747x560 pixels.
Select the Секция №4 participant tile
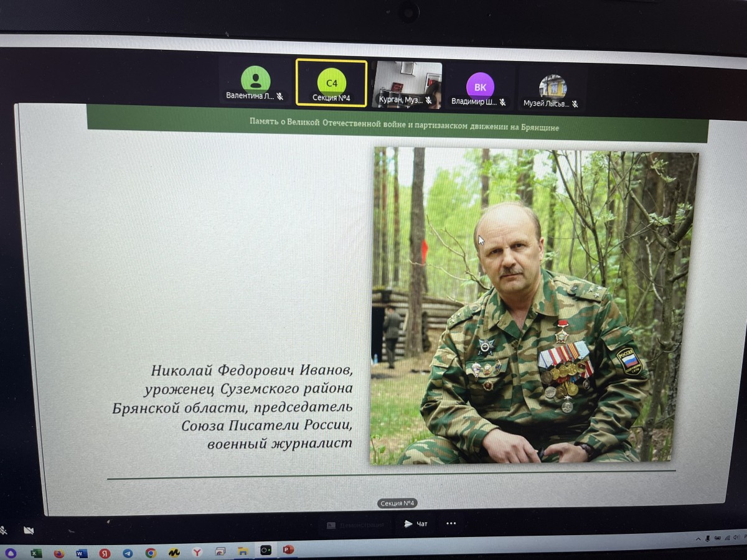[x=331, y=83]
